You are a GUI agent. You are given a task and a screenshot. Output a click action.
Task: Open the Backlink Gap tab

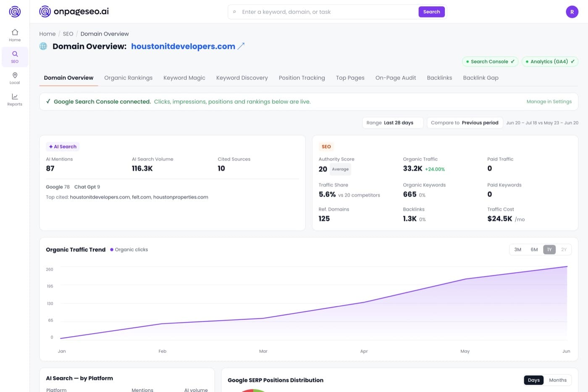480,78
